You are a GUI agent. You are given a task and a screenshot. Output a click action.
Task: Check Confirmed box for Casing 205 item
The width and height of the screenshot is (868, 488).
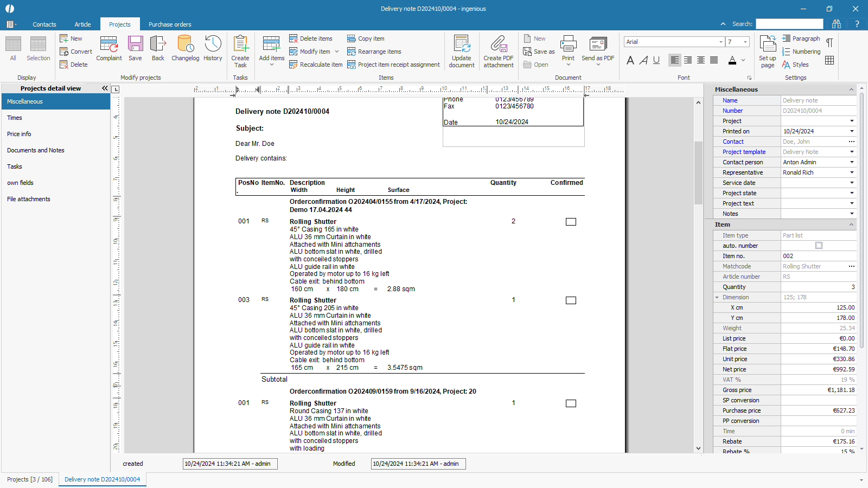tap(571, 300)
